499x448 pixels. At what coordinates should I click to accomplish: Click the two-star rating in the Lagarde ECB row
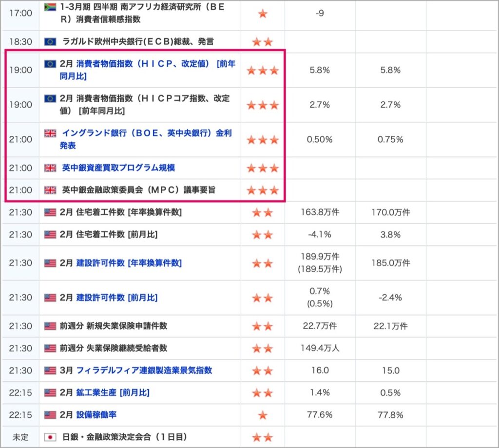263,42
